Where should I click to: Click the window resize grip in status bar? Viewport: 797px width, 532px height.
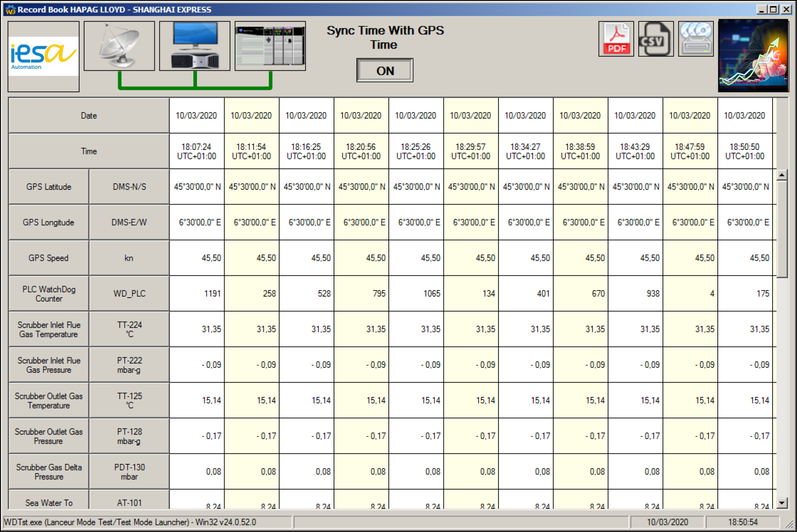click(x=789, y=524)
